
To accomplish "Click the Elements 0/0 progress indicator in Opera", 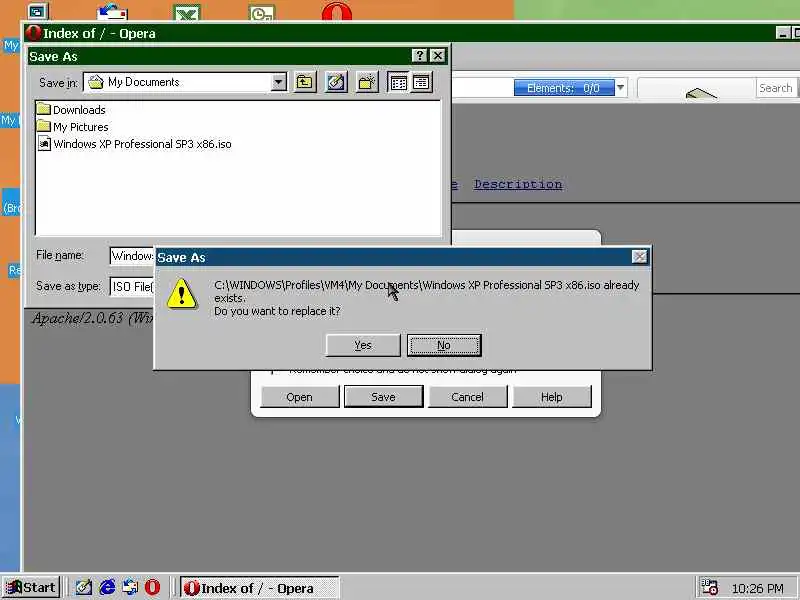I will (x=564, y=88).
